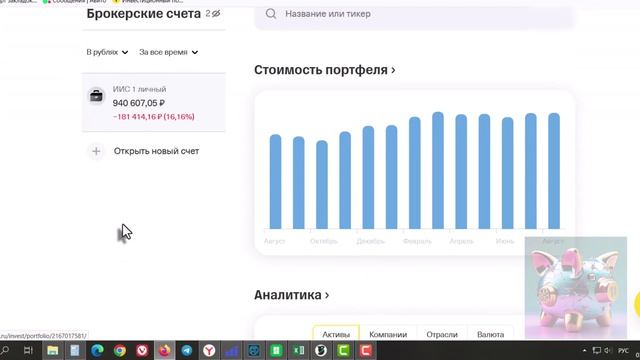Switch to the Отрасли tab

point(442,334)
